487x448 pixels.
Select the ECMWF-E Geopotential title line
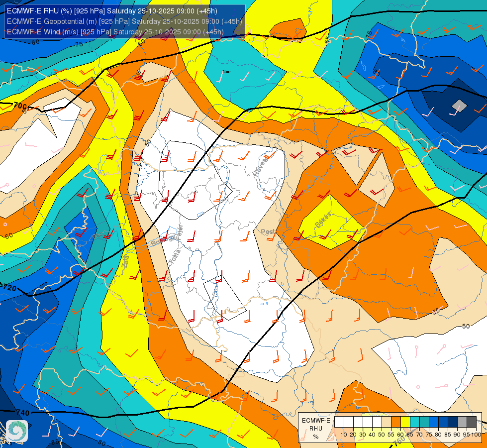[124, 21]
